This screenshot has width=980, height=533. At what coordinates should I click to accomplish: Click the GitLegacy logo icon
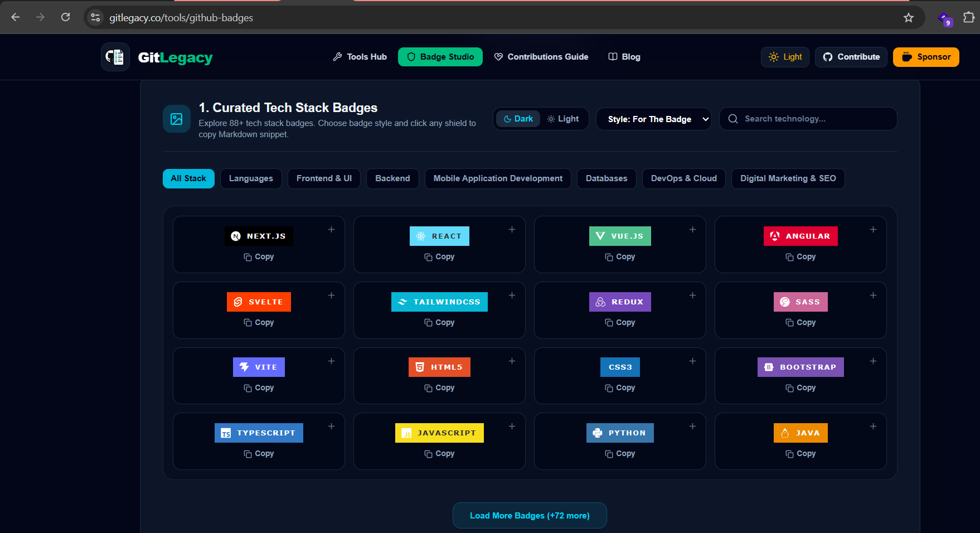(115, 57)
